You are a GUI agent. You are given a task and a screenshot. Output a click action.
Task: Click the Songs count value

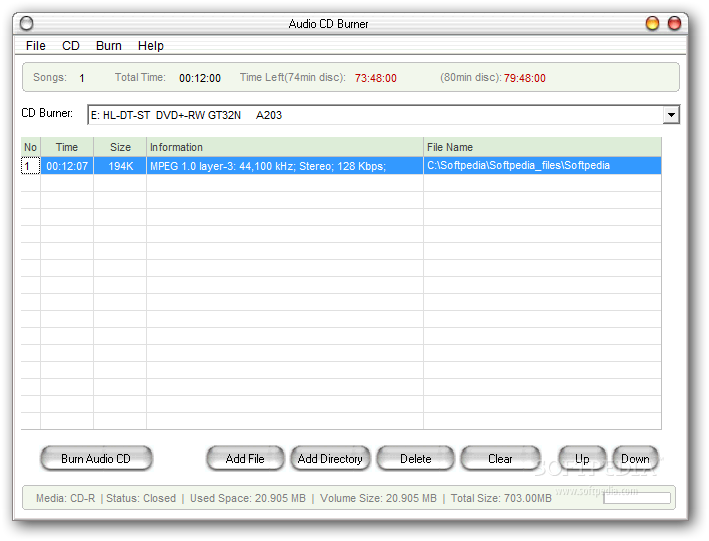[x=82, y=78]
